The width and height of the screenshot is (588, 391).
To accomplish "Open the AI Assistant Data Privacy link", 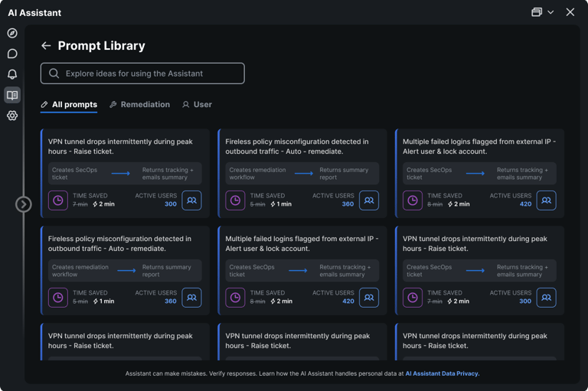I will [x=442, y=373].
